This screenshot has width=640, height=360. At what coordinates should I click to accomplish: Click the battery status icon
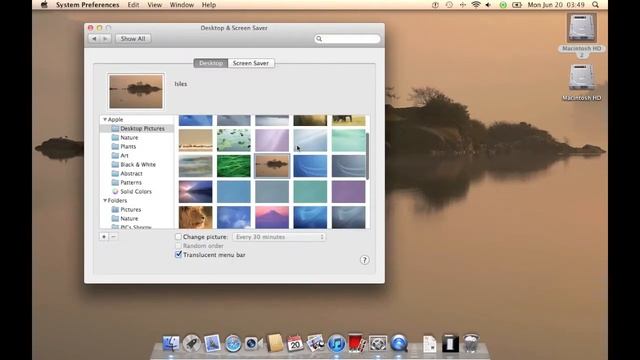coord(517,5)
